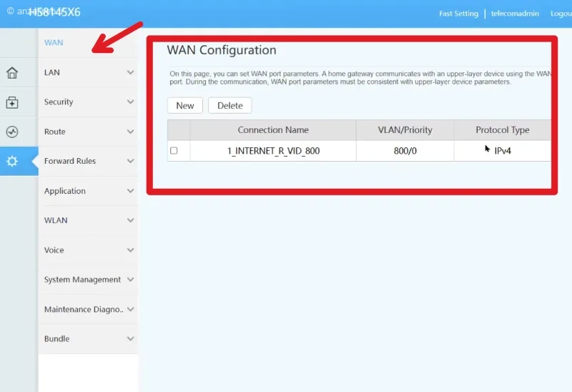The height and width of the screenshot is (392, 572).
Task: Expand the System Management chevron
Action: coord(130,279)
